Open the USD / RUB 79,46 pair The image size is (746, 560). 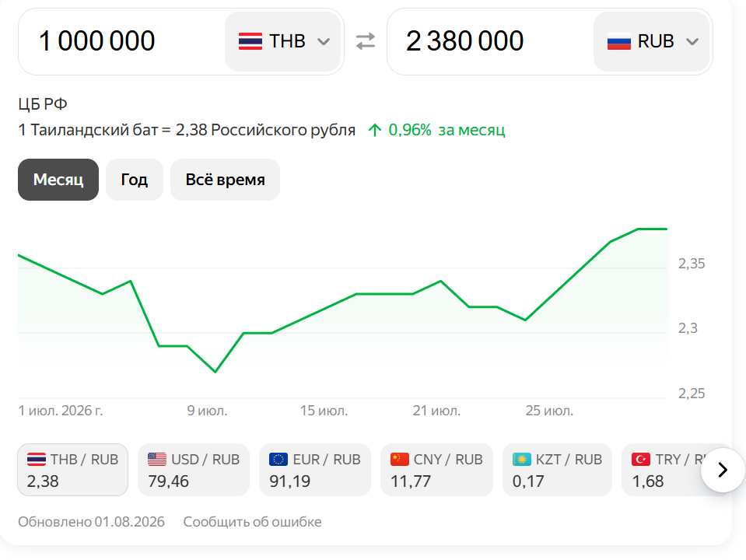point(194,470)
